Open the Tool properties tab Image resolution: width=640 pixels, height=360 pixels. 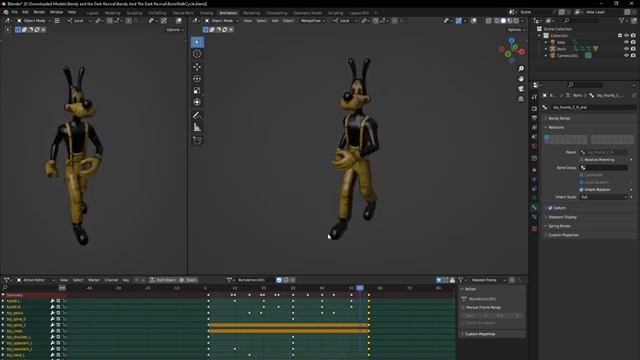point(534,97)
